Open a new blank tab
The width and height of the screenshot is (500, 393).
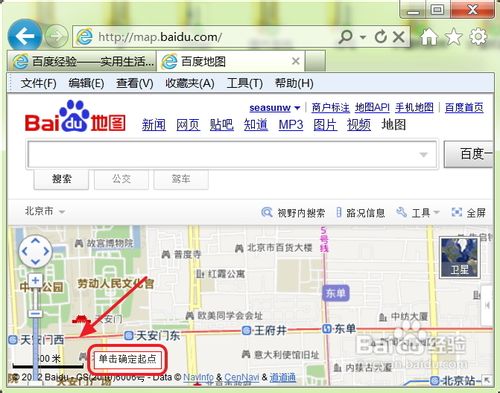pos(315,61)
